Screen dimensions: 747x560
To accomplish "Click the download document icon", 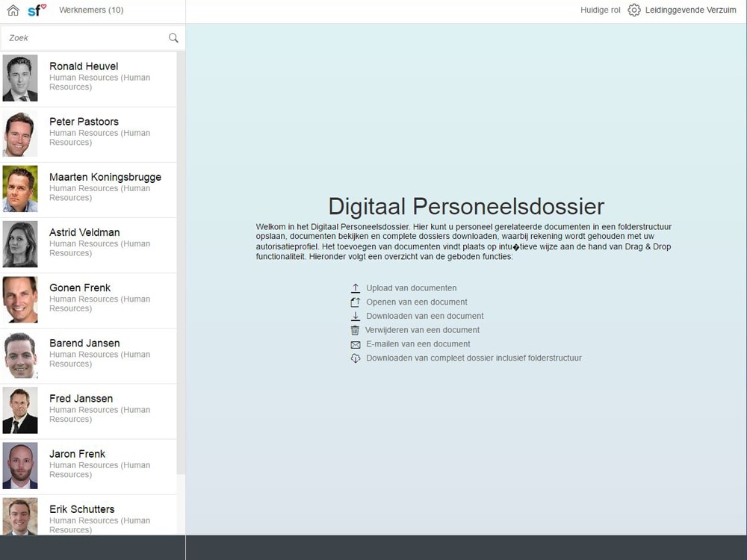I will point(356,317).
